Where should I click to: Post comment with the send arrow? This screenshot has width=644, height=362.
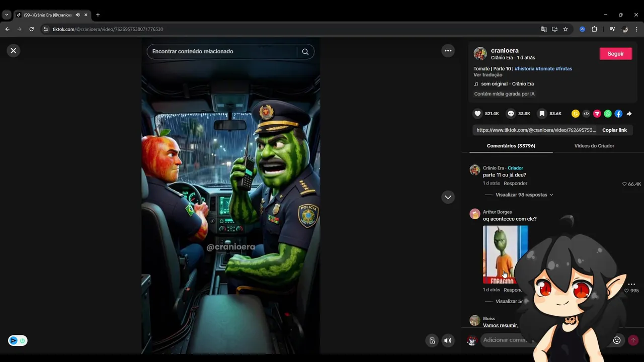633,340
